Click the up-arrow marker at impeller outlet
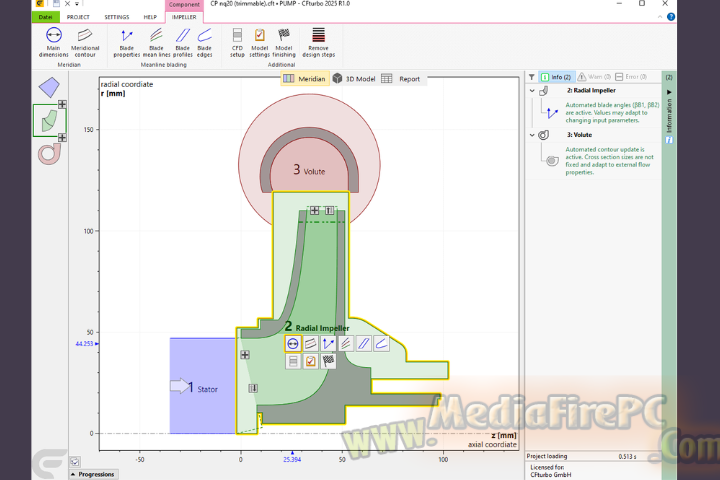Viewport: 720px width, 480px height. coord(329,210)
